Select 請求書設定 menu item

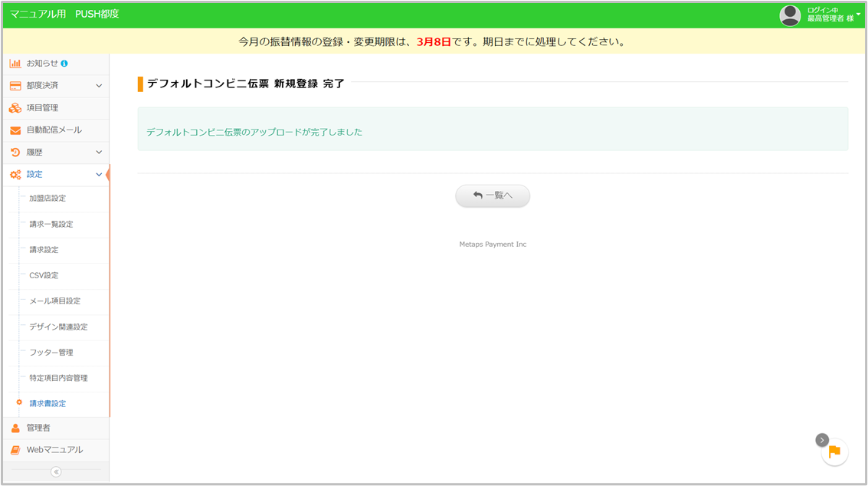pyautogui.click(x=47, y=404)
